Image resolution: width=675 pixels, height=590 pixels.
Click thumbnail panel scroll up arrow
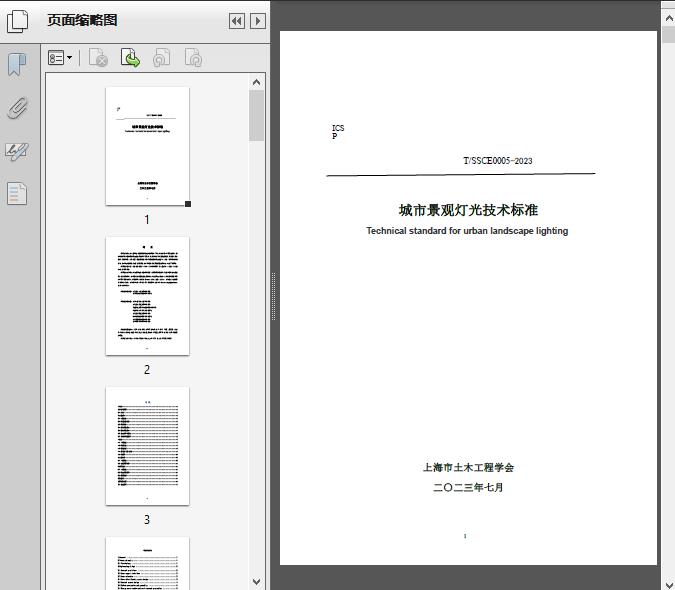(257, 82)
